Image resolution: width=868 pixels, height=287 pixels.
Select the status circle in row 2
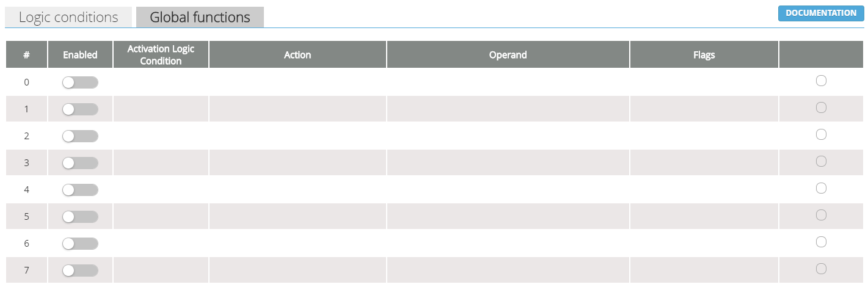pos(821,134)
